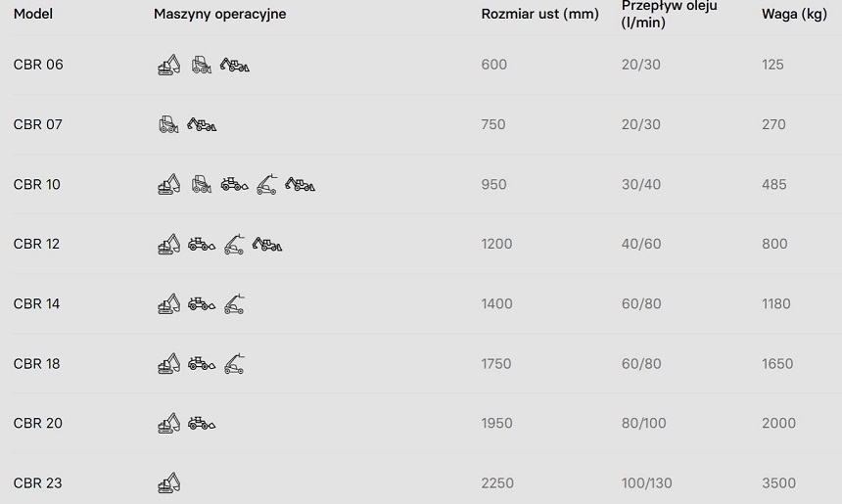The height and width of the screenshot is (504, 842).
Task: Click the telehandler icon in the CBR 14 row
Action: click(x=234, y=304)
